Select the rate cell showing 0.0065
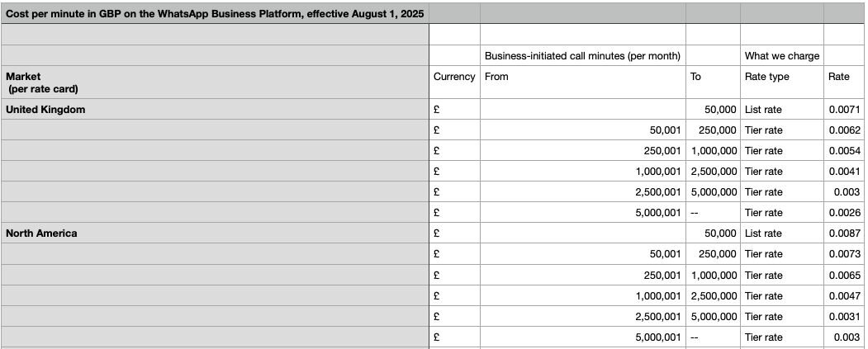868x349 pixels. [844, 275]
